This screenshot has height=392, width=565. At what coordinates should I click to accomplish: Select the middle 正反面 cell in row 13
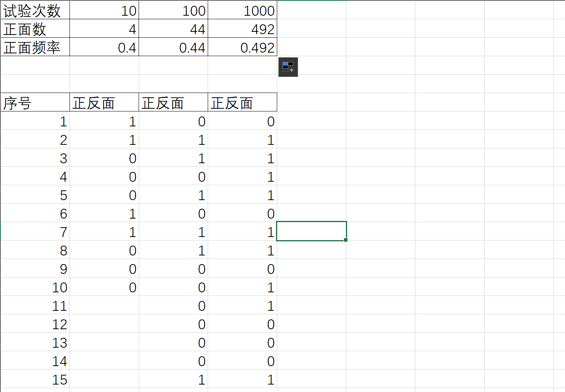click(174, 342)
